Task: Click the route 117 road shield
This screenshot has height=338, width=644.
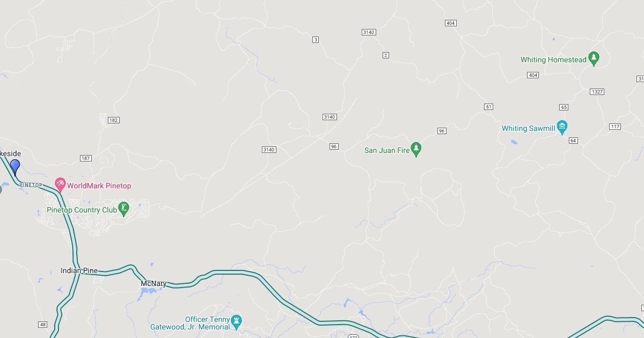Action: (x=616, y=127)
